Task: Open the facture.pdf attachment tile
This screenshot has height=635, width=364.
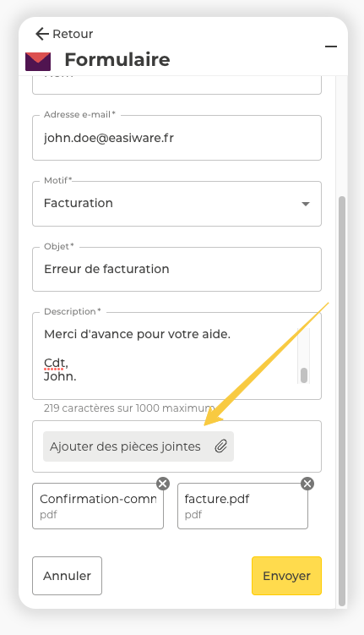Action: click(242, 506)
